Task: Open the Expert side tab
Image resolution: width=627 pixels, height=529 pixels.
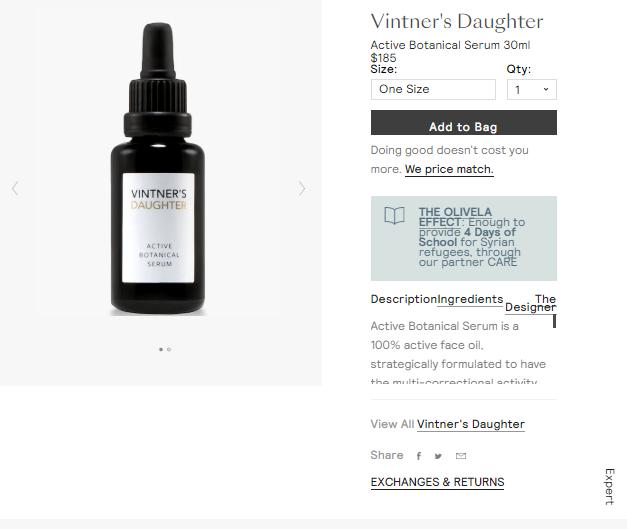Action: pos(609,487)
